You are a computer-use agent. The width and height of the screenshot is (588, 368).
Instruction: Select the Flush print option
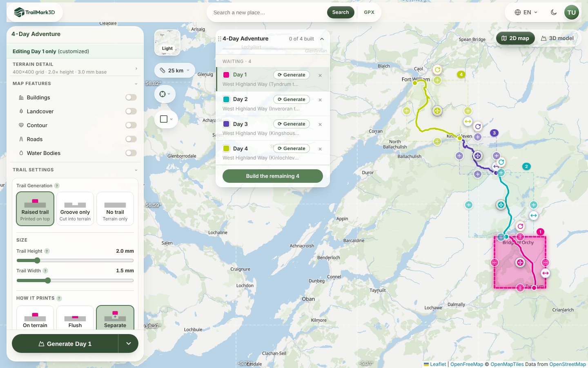pyautogui.click(x=75, y=318)
